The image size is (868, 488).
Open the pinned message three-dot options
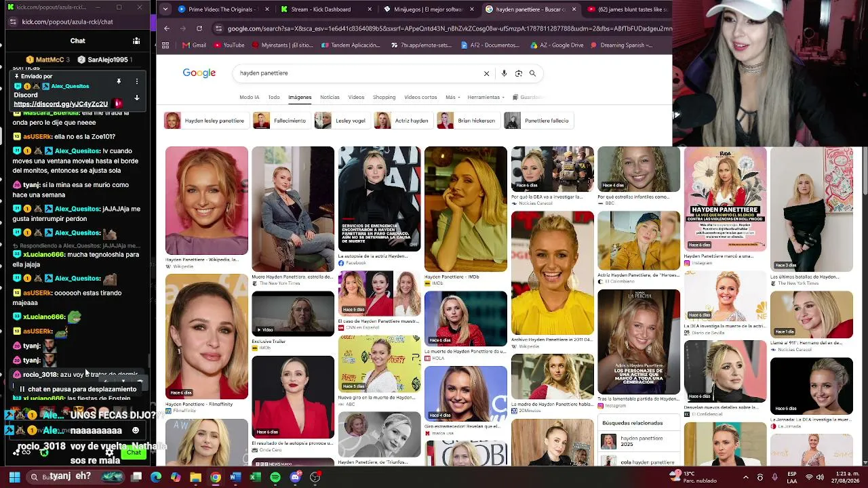136,81
